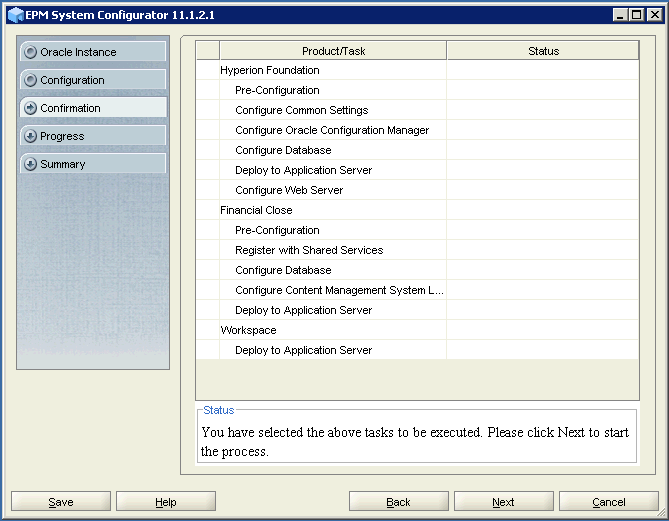669x521 pixels.
Task: Click the Summary step down-arrow icon
Action: pos(30,164)
